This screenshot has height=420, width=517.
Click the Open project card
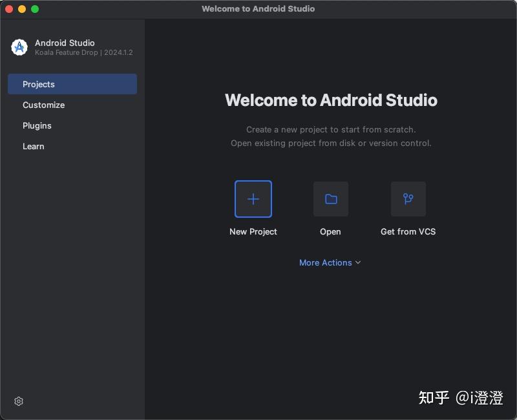(330, 199)
